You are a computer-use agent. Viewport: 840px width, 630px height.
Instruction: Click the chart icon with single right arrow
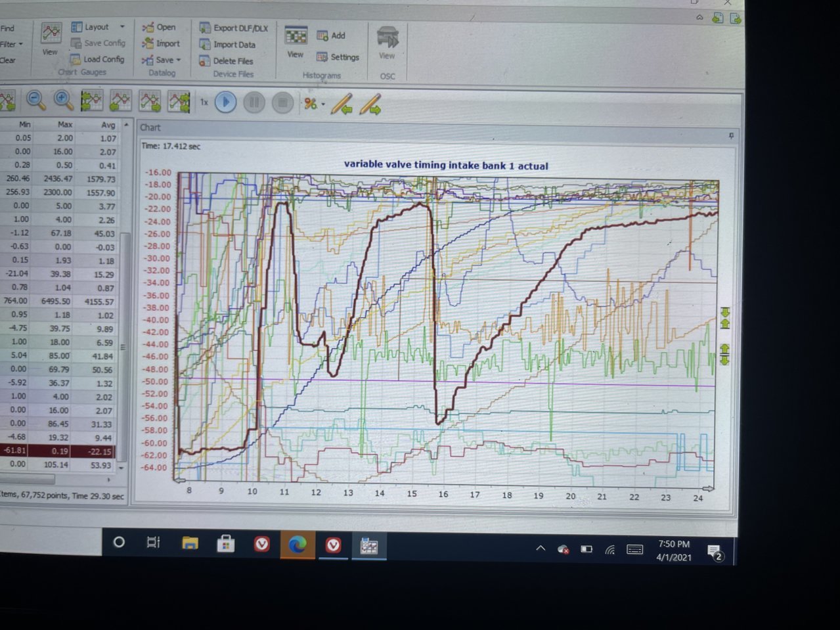point(150,101)
